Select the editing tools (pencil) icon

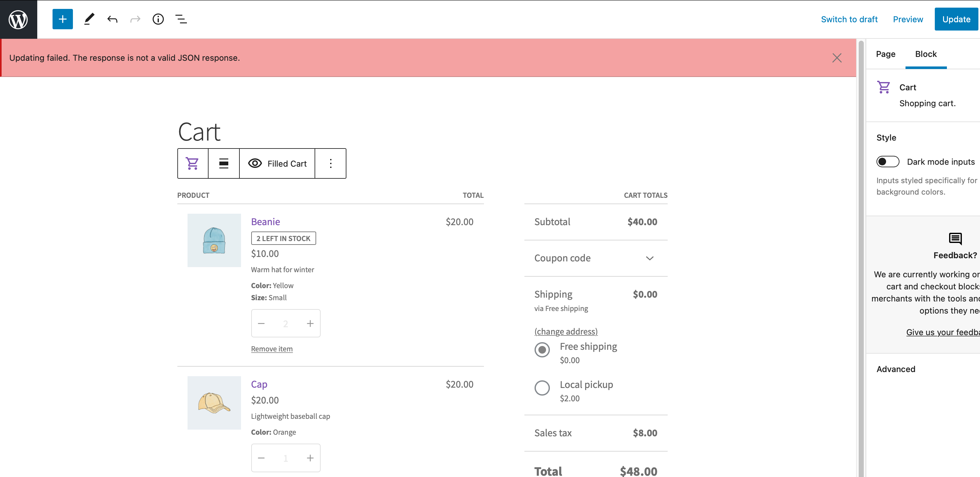point(89,19)
